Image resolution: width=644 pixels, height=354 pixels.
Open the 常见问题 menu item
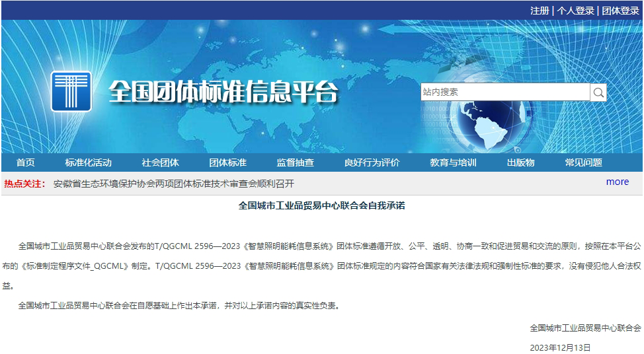584,162
